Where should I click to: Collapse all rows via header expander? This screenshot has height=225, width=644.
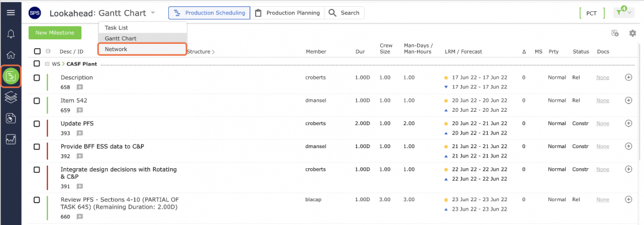[x=48, y=51]
